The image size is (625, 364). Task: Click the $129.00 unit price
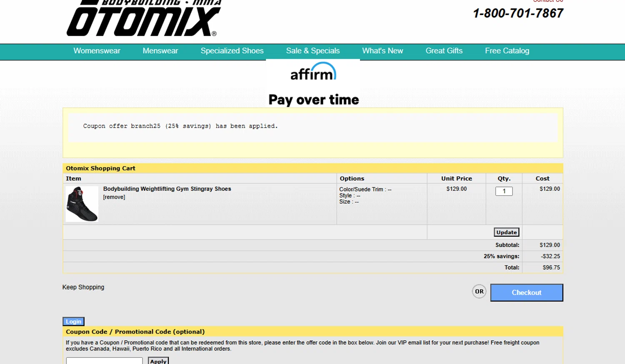tap(457, 189)
